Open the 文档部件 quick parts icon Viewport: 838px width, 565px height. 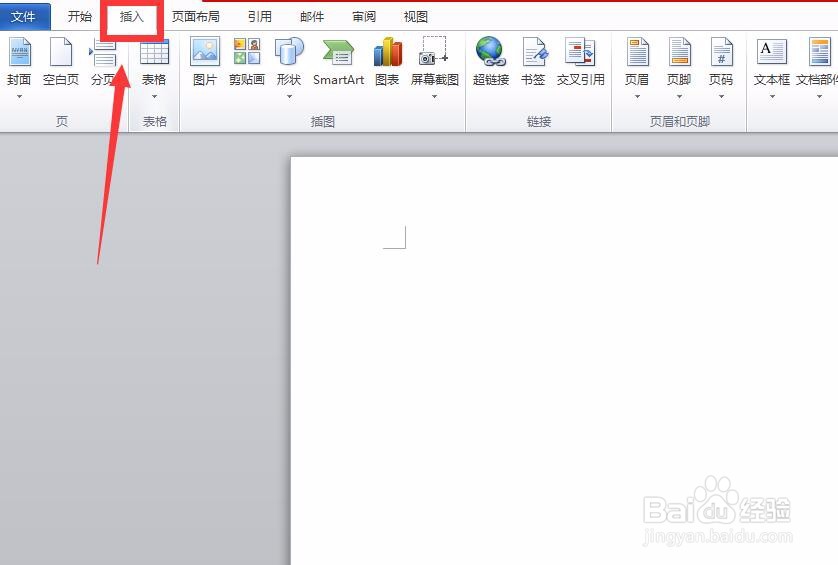click(x=819, y=52)
